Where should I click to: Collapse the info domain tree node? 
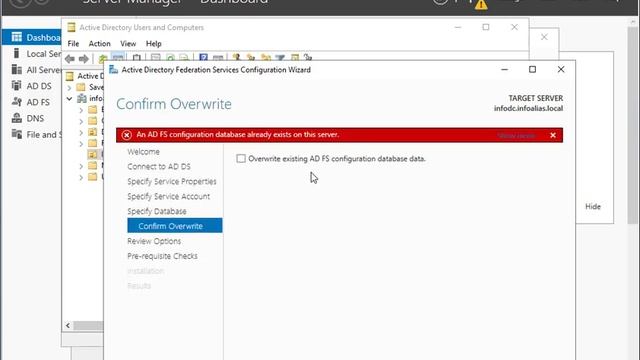pyautogui.click(x=69, y=98)
